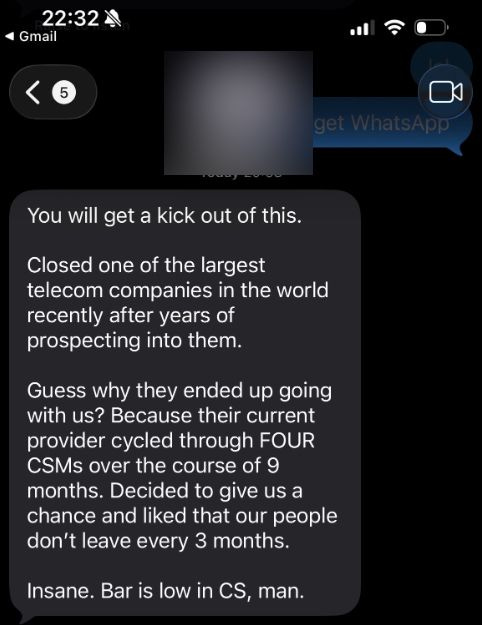Tap the 'Guess why they ended up' paragraph
This screenshot has height=625, width=482.
point(183,466)
